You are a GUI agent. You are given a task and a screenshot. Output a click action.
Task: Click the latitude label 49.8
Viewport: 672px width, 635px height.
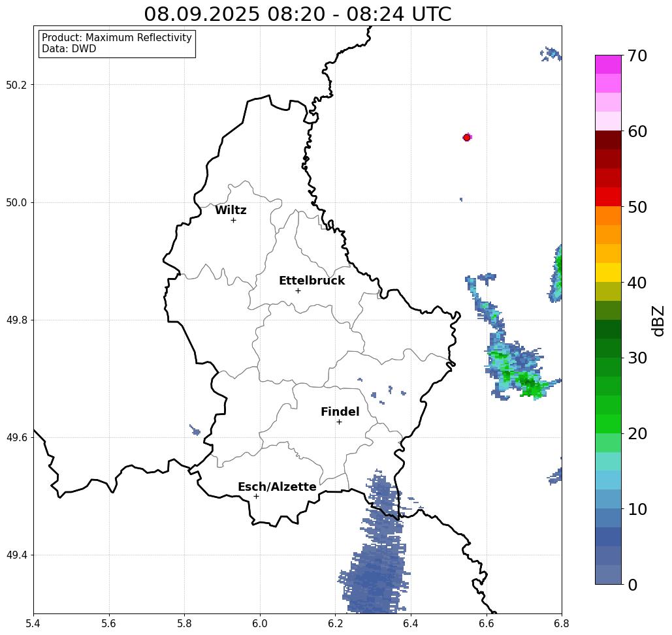tap(16, 320)
